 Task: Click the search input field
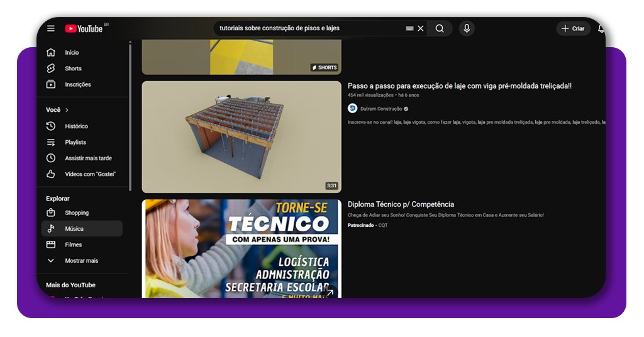point(308,28)
